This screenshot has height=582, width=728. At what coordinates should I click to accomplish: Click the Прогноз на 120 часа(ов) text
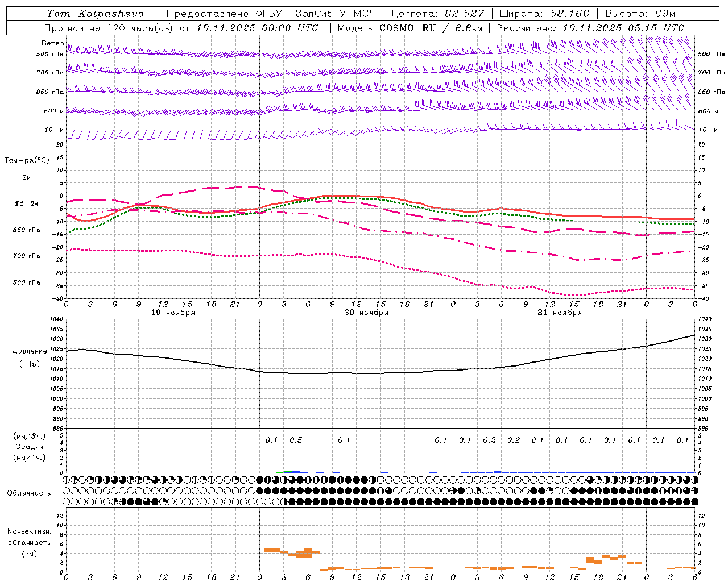110,28
